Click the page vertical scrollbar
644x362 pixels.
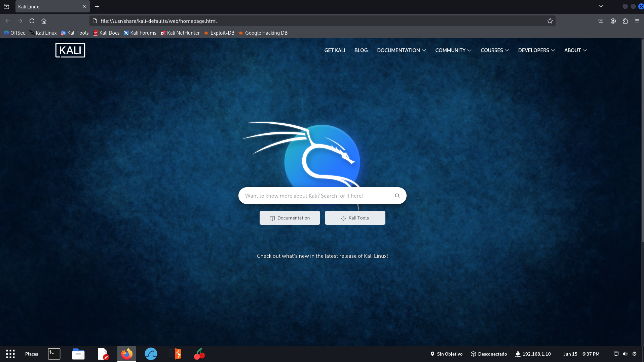point(643,141)
